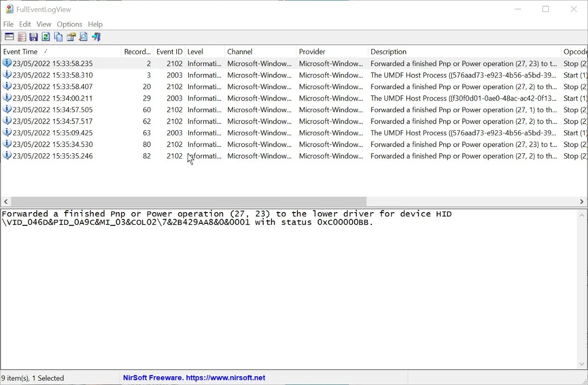Viewport: 588px width, 385px height.
Task: Open Advanced Options using the toolbar icon
Action: pos(9,36)
